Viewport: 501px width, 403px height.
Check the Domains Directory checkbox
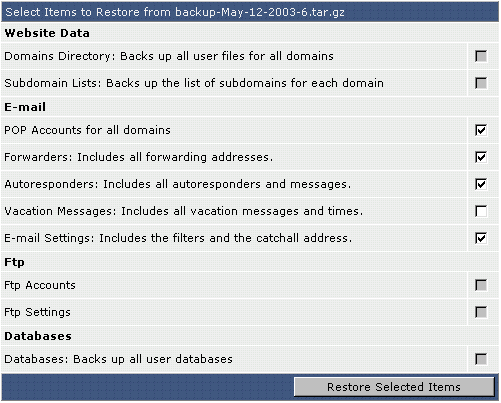coord(481,56)
